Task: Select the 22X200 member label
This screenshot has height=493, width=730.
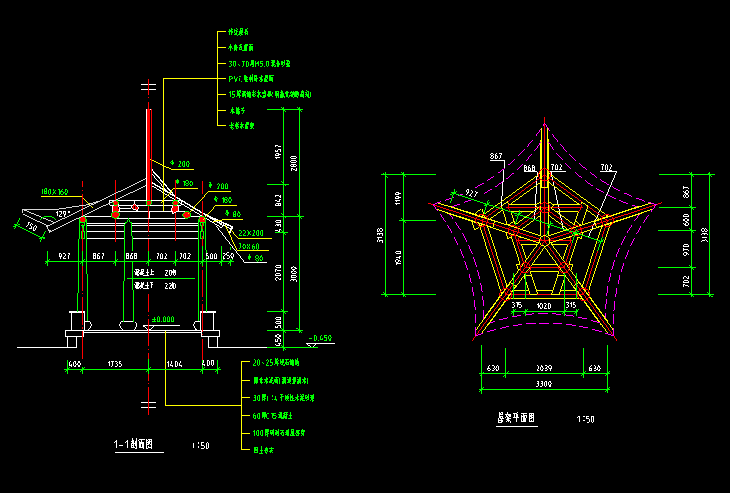Action: tap(250, 233)
